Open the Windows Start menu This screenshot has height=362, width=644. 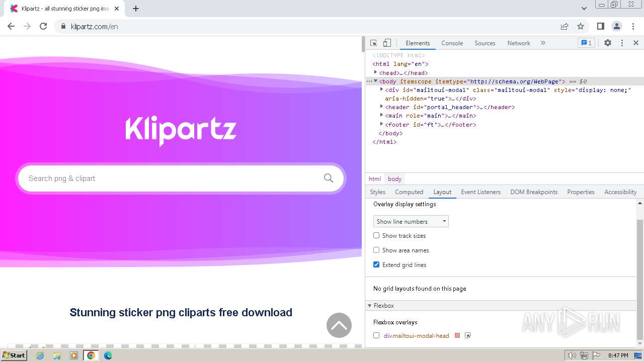[x=14, y=355]
